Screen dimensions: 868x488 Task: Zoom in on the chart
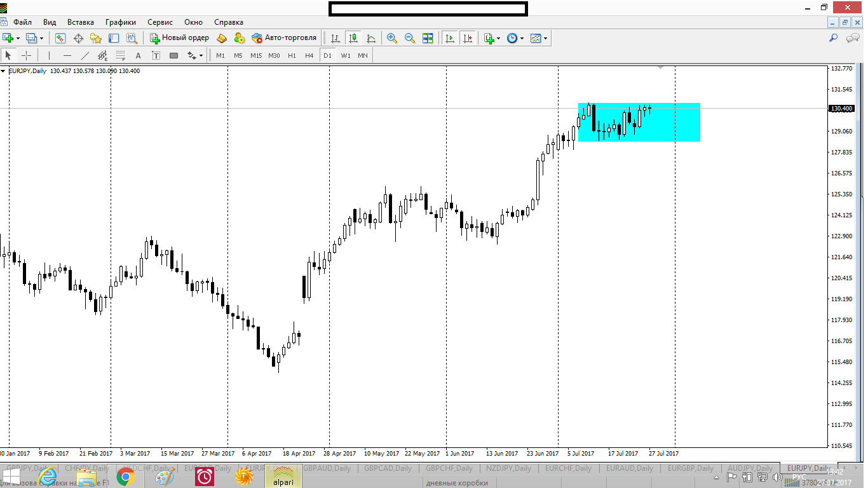(392, 38)
